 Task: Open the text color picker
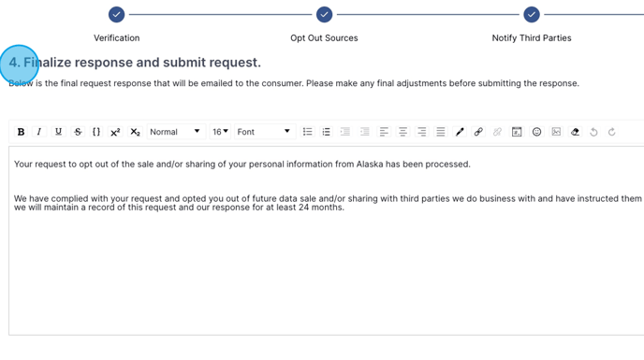460,132
